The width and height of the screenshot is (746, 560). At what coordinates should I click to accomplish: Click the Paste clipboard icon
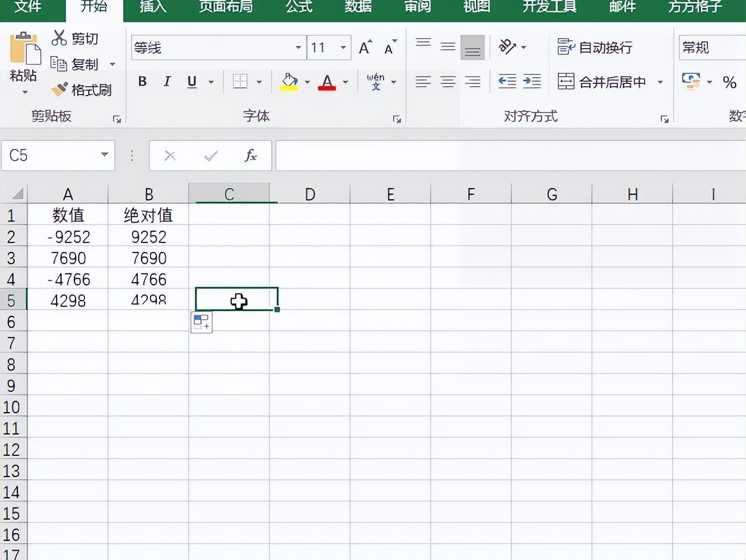(25, 49)
